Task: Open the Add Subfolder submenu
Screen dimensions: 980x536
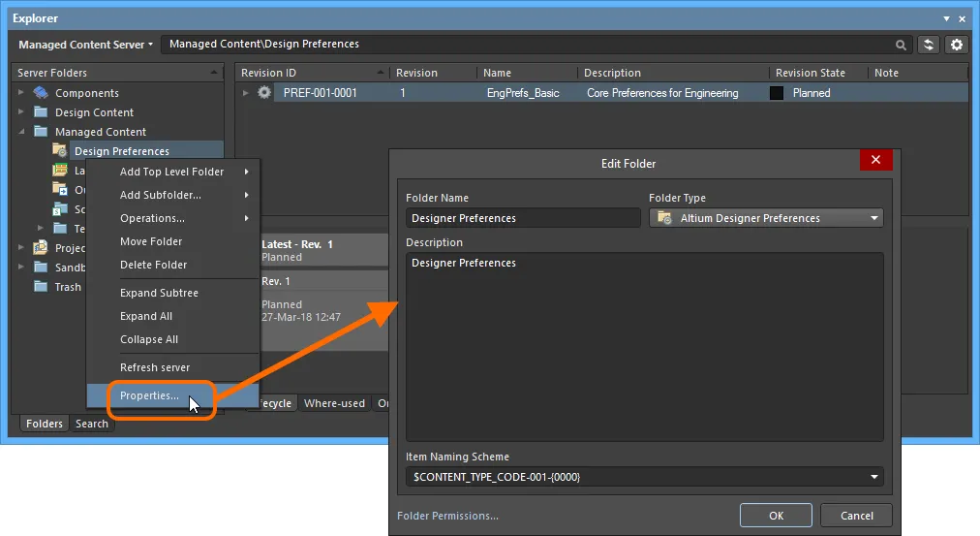Action: (173, 195)
